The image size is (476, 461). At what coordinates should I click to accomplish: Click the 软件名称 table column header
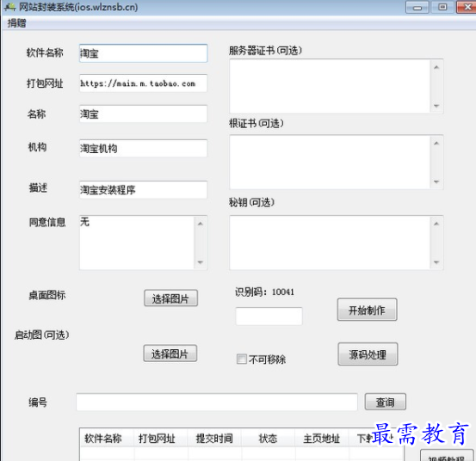(x=107, y=438)
